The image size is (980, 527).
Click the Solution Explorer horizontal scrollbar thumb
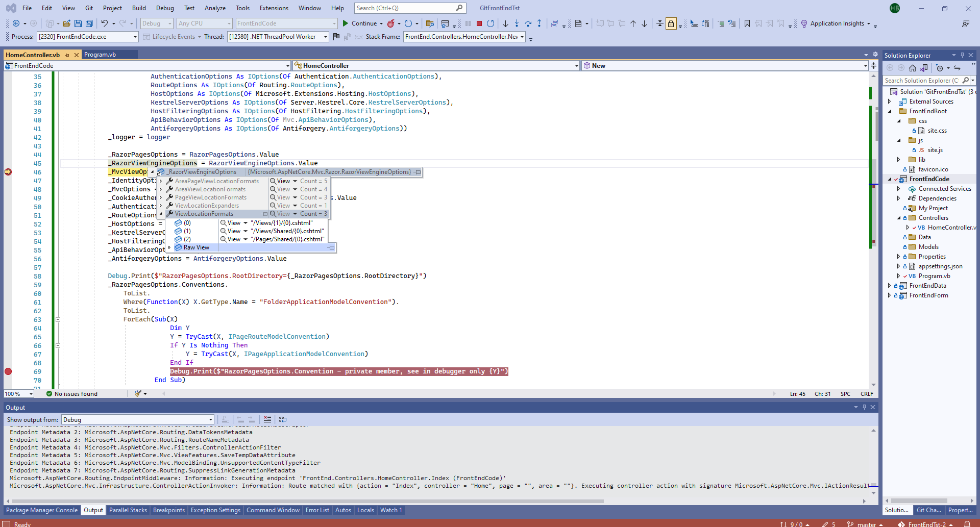tap(919, 501)
